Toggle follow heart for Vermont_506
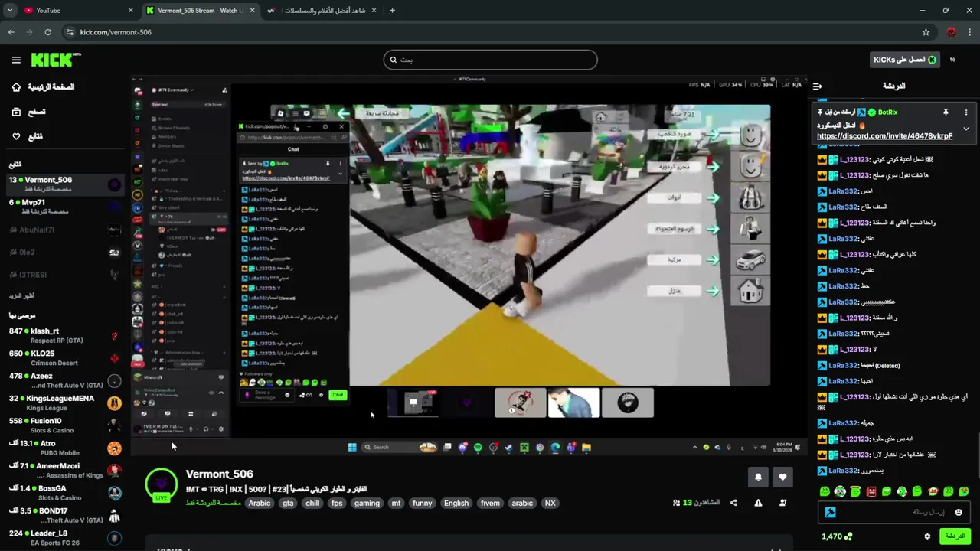Image resolution: width=980 pixels, height=551 pixels. tap(782, 477)
